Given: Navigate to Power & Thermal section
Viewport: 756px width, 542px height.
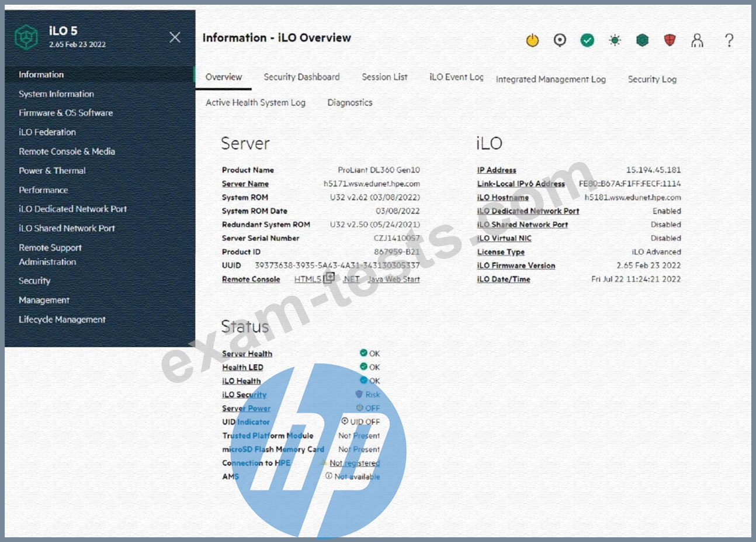Looking at the screenshot, I should click(52, 171).
